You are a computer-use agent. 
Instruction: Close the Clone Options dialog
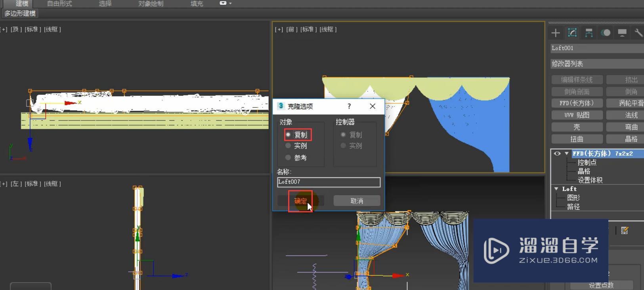coord(373,106)
